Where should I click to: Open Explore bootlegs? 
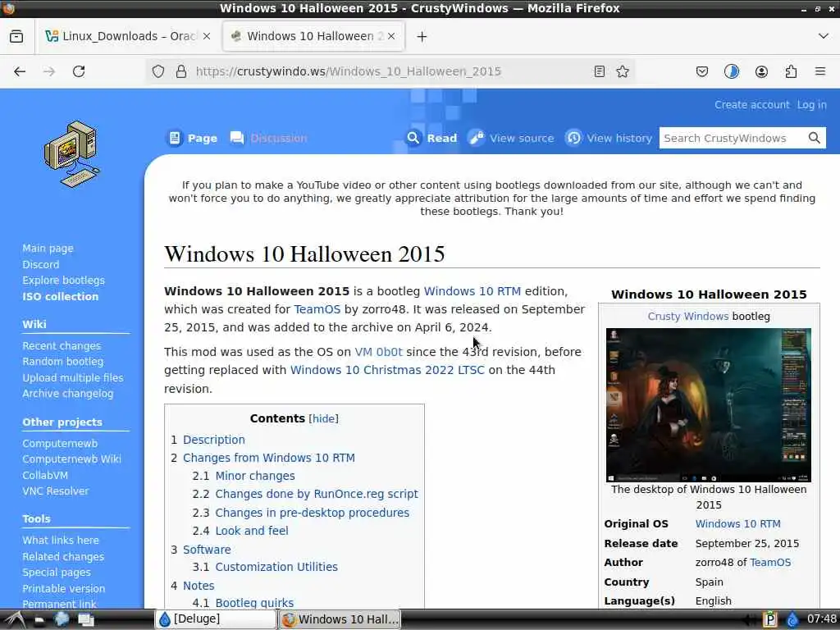(63, 281)
